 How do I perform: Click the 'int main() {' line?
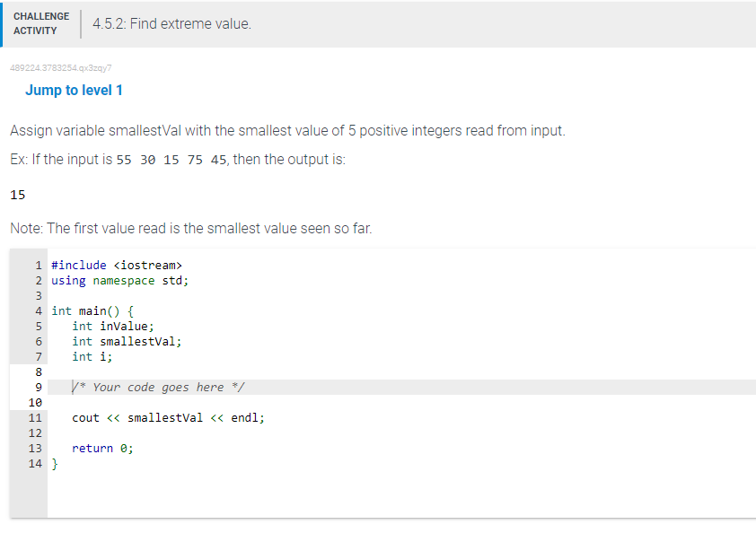pyautogui.click(x=92, y=310)
